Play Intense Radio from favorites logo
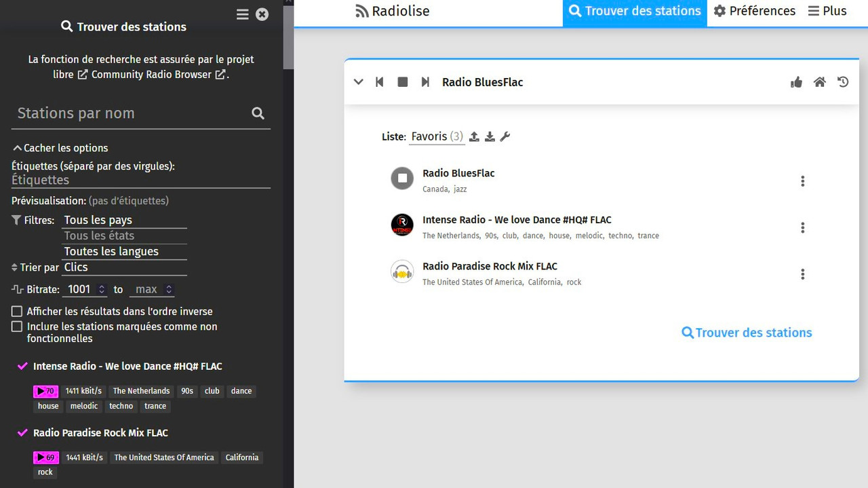Image resolution: width=868 pixels, height=488 pixels. pyautogui.click(x=402, y=225)
